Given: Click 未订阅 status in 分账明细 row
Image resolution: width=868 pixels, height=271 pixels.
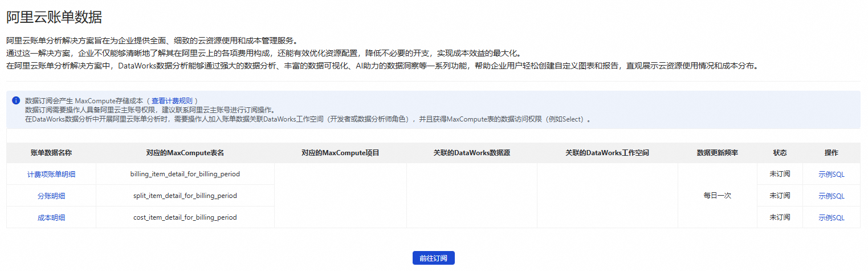Looking at the screenshot, I should pos(780,196).
